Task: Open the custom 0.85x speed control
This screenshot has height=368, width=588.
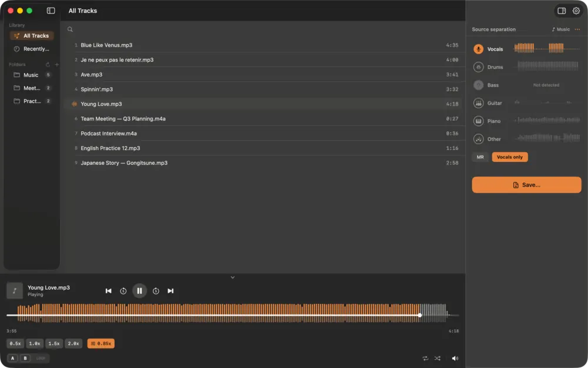Action: click(x=101, y=344)
